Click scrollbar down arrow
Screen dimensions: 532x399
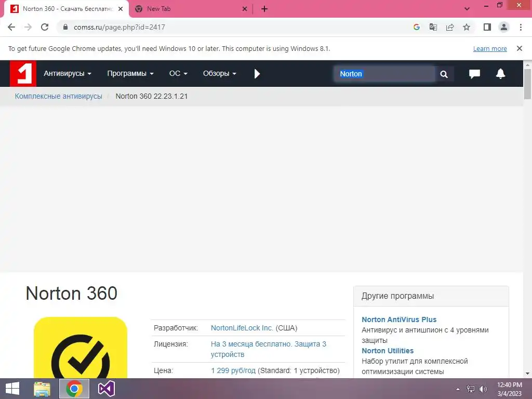pyautogui.click(x=527, y=374)
